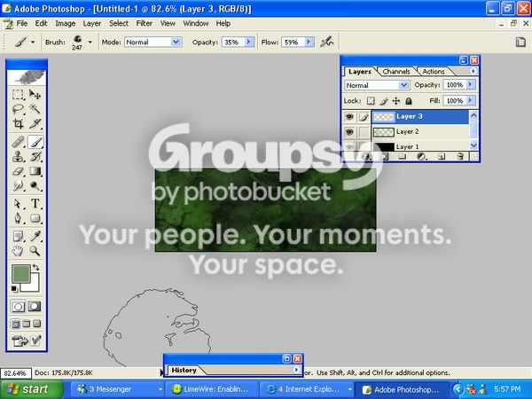Click the new layer set folder icon
This screenshot has height=399, width=532.
pos(402,156)
